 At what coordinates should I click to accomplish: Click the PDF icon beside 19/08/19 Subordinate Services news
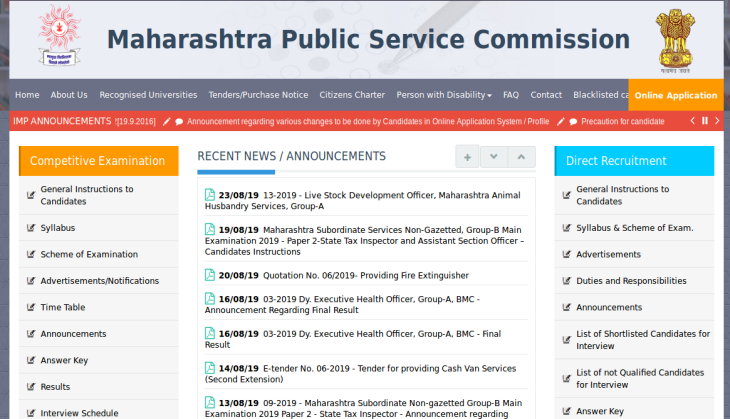point(210,229)
